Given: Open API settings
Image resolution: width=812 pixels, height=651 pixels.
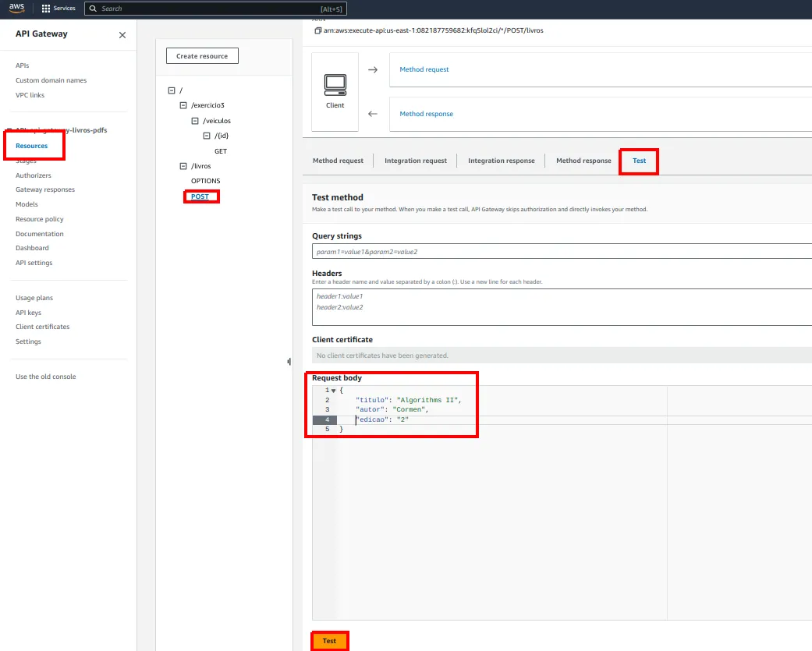Looking at the screenshot, I should pos(34,263).
